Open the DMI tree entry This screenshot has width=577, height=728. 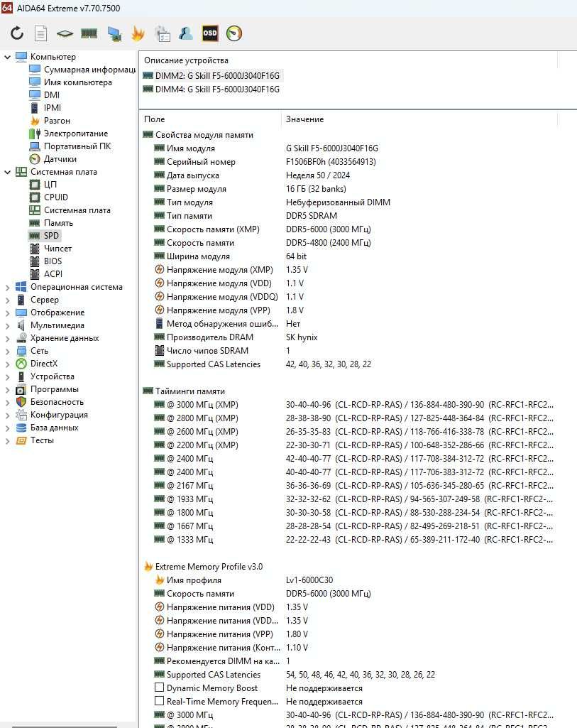click(x=45, y=94)
